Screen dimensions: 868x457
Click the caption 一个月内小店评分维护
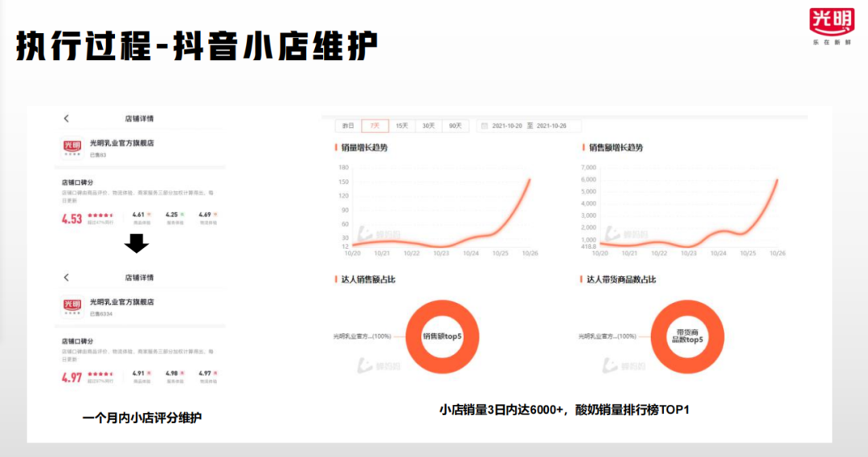(141, 418)
